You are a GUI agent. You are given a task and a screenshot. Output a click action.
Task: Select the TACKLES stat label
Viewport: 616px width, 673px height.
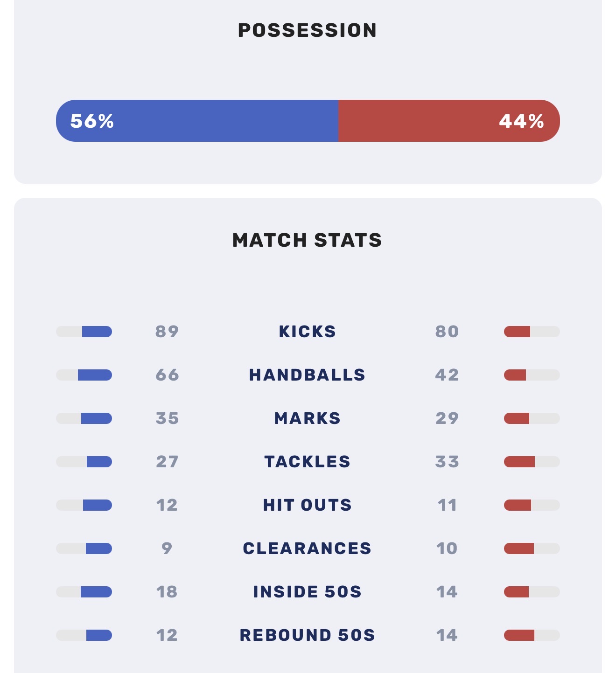[x=308, y=462]
